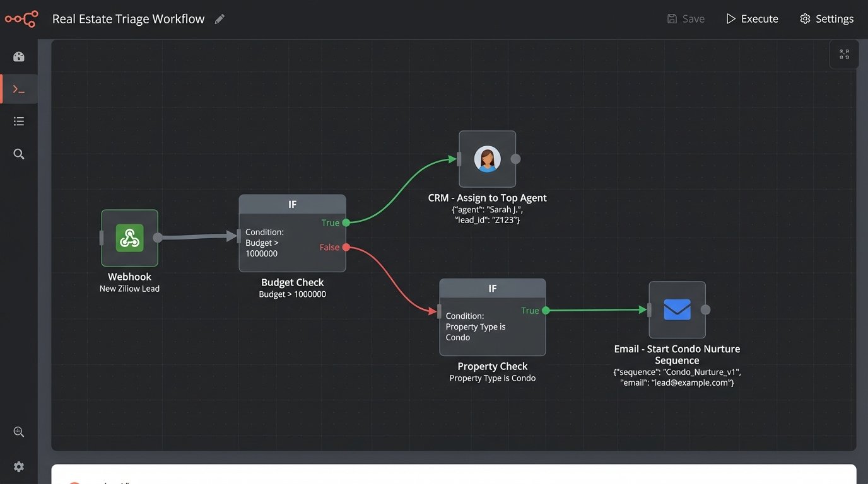The height and width of the screenshot is (484, 868).
Task: Click the zoom magnifier icon in sidebar
Action: pyautogui.click(x=19, y=432)
